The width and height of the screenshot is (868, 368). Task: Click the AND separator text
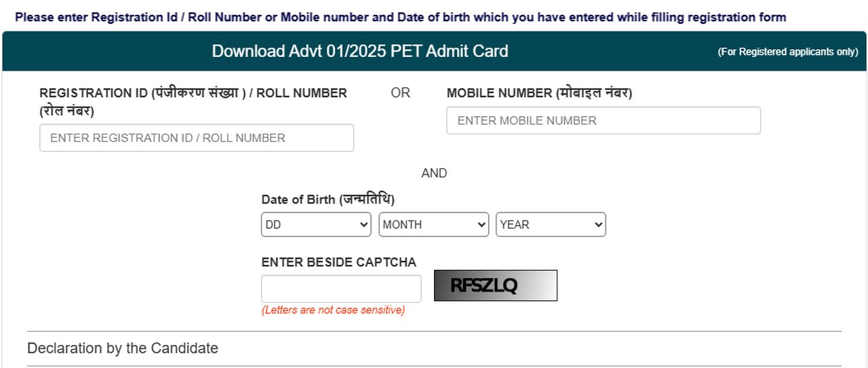click(x=434, y=173)
